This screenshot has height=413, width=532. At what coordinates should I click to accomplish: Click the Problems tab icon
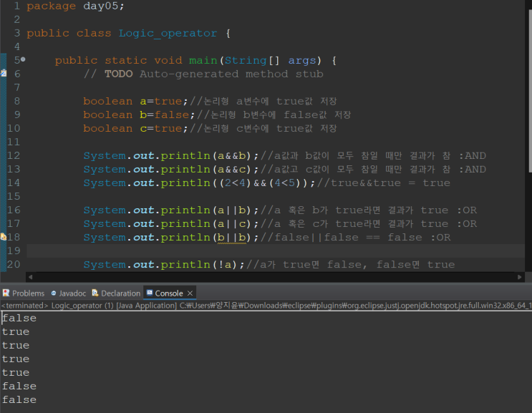coord(6,293)
